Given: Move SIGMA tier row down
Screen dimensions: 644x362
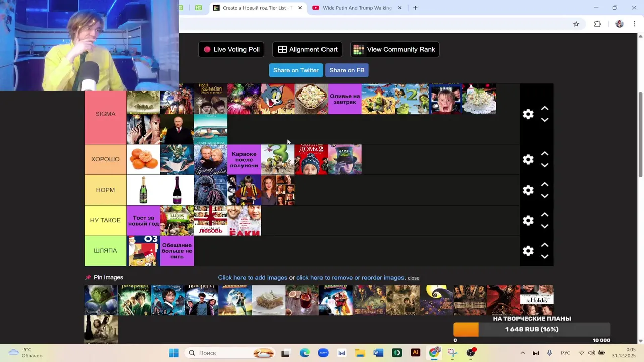Looking at the screenshot, I should (544, 120).
